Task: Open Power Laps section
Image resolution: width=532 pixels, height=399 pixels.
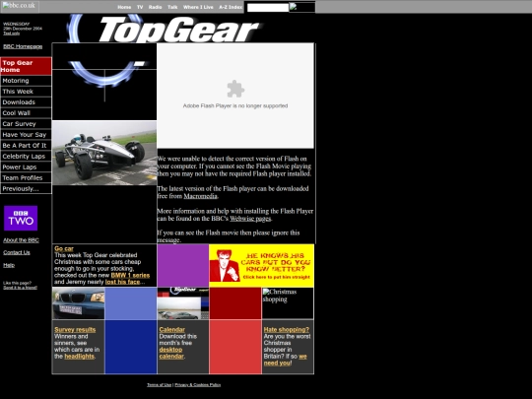Action: (26, 167)
